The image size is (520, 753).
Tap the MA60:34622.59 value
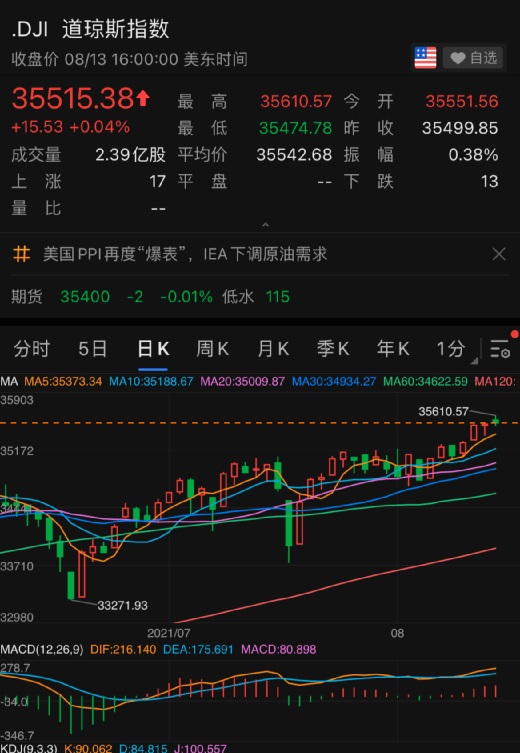pyautogui.click(x=425, y=382)
